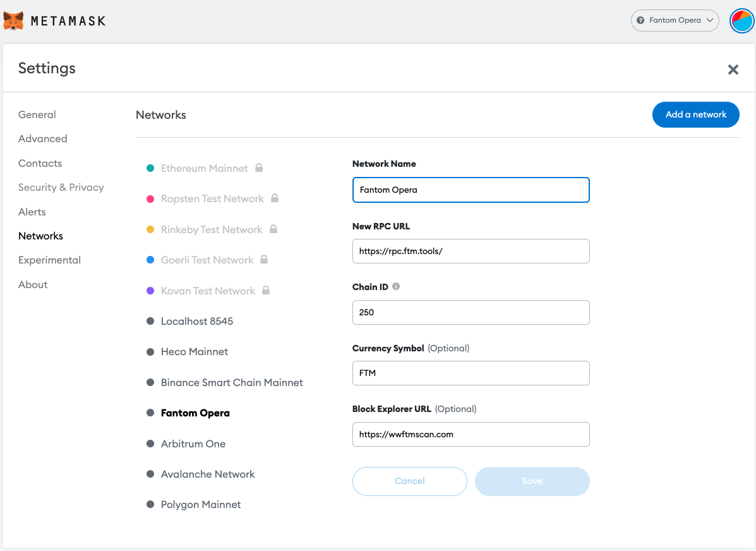This screenshot has width=756, height=551.
Task: Open Advanced settings tab
Action: pos(42,138)
